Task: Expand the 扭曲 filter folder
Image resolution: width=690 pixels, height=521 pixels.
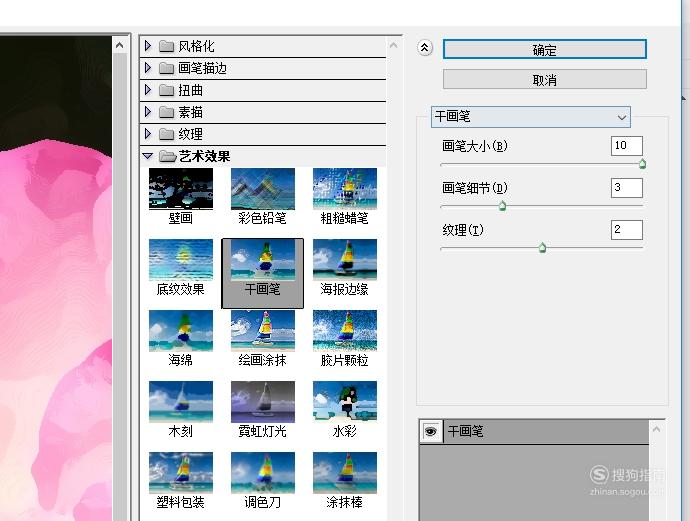Action: [148, 90]
